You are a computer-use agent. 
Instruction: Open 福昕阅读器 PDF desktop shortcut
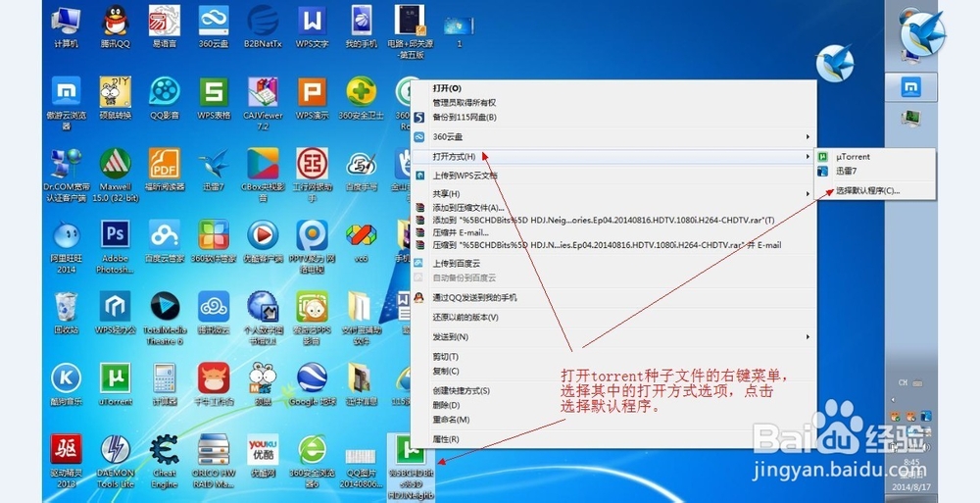165,171
